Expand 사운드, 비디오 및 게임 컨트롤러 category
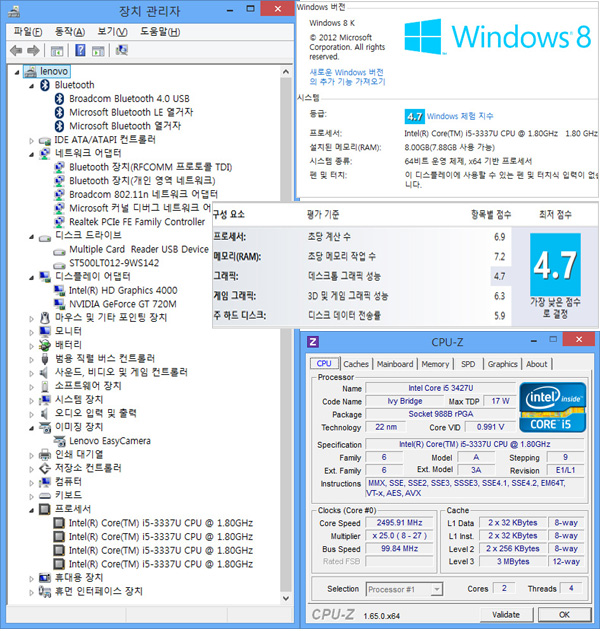The height and width of the screenshot is (631, 600). 31,373
